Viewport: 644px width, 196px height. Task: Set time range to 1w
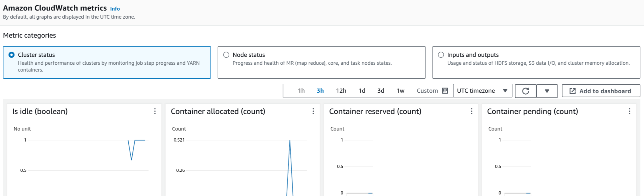point(400,91)
